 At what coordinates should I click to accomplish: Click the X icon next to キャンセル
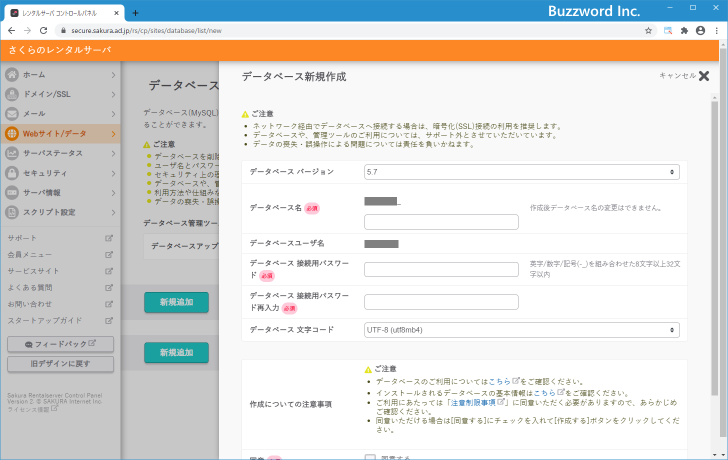pos(704,76)
